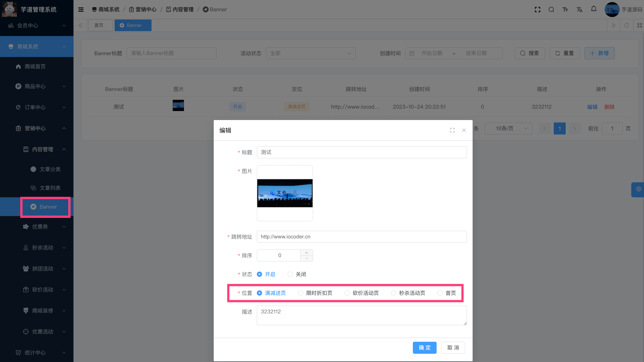This screenshot has width=644, height=362.
Task: Open the 10条/页 page size dropdown
Action: tap(508, 128)
